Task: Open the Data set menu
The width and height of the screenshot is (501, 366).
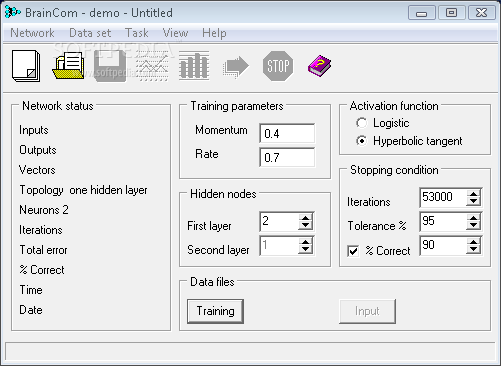Action: coord(90,33)
